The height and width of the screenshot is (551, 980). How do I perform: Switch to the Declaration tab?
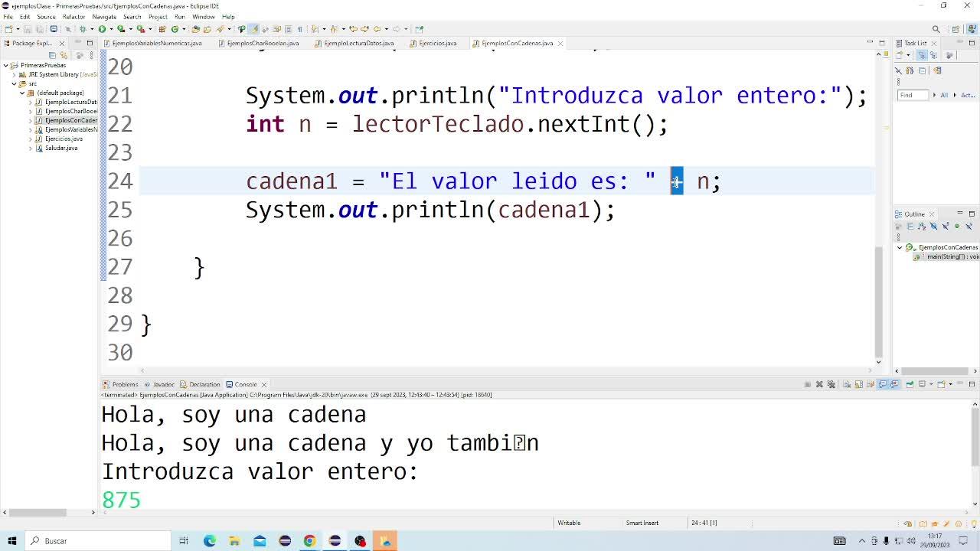point(200,384)
